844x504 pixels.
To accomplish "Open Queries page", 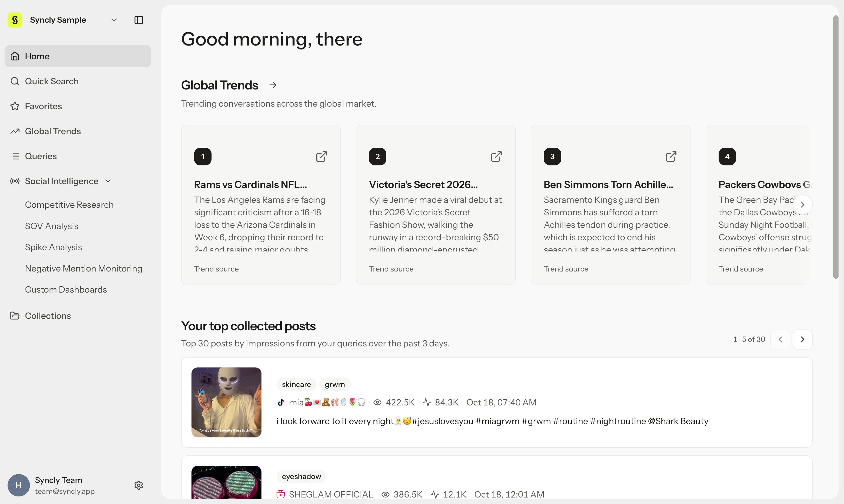I will 78,156.
